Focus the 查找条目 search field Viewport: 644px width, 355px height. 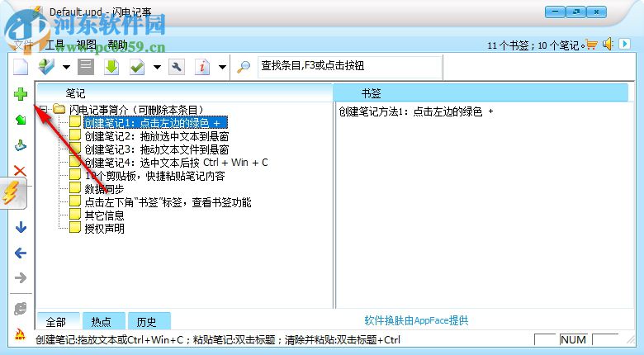(x=350, y=67)
